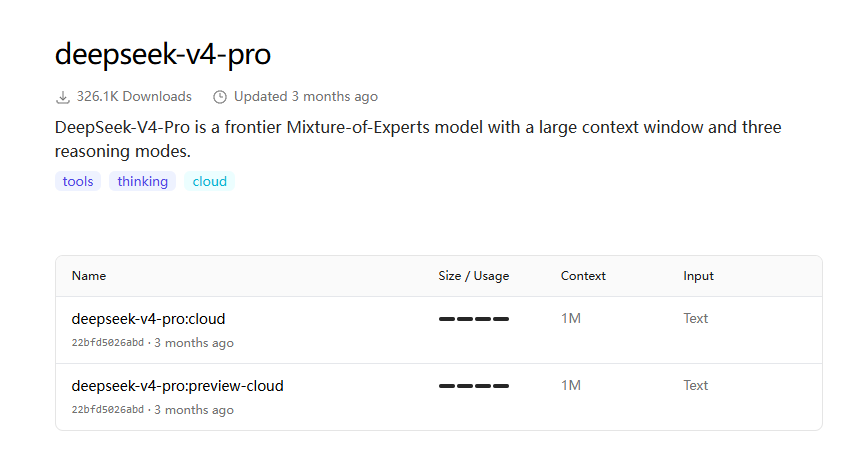Click the 1M context value in cloud row
Viewport: 846px width, 464px height.
[x=571, y=318]
